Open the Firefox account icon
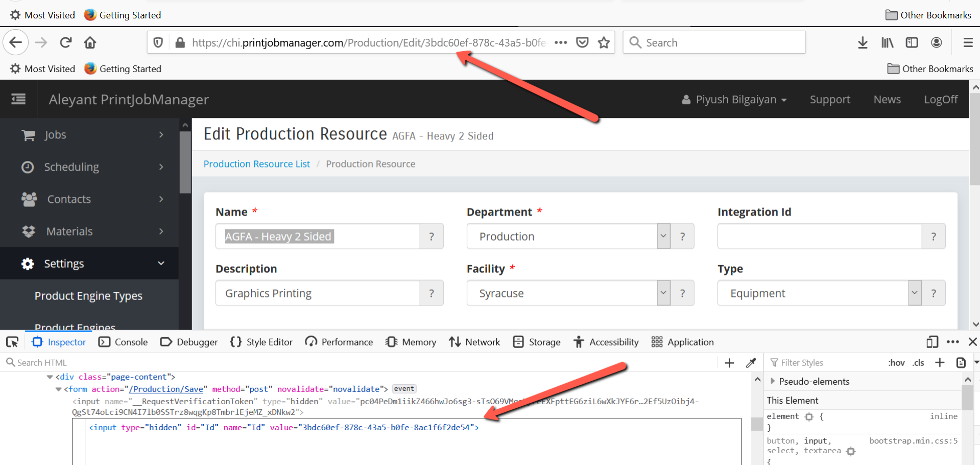This screenshot has width=980, height=465. [x=937, y=42]
